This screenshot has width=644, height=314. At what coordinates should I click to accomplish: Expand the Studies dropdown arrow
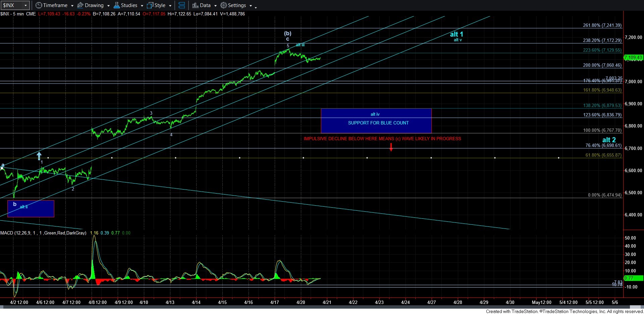(142, 6)
